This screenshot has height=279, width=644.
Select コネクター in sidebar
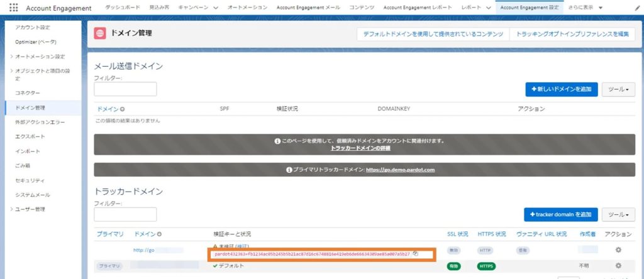(x=28, y=93)
